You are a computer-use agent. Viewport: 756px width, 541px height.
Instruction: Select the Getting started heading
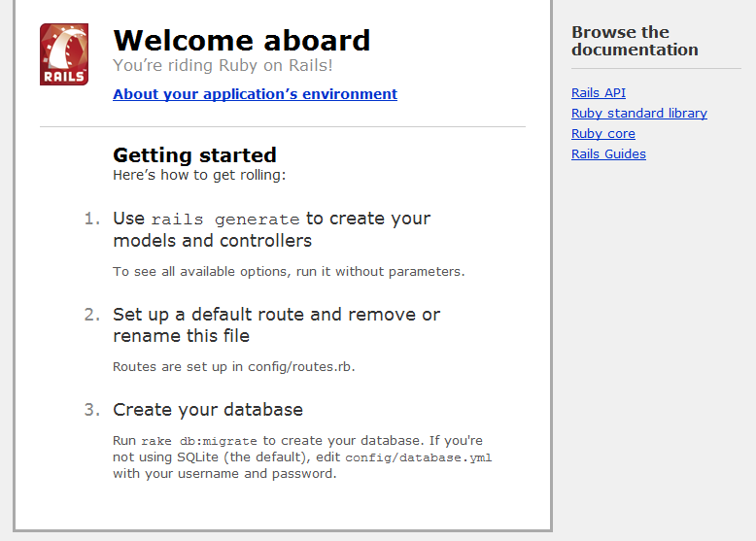[x=194, y=155]
